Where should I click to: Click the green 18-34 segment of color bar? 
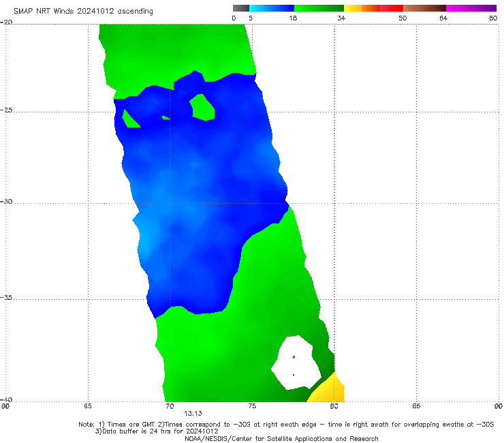pyautogui.click(x=319, y=8)
